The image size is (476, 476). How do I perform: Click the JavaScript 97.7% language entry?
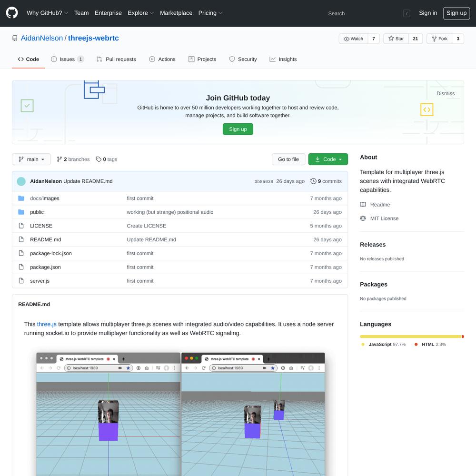click(384, 344)
